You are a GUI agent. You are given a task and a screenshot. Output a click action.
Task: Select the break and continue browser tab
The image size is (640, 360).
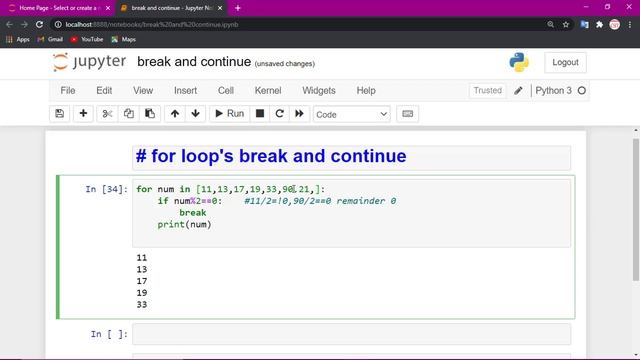[x=171, y=8]
